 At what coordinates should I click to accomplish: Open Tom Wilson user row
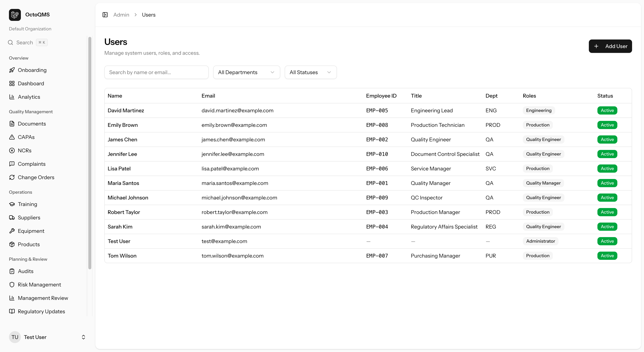(x=368, y=256)
